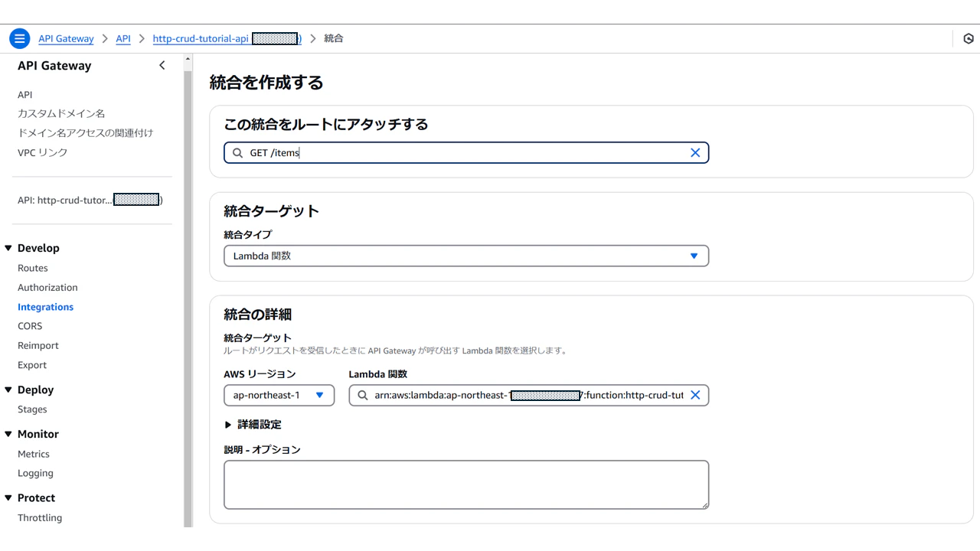Click the 統合を作成する heading
The width and height of the screenshot is (980, 551).
(266, 83)
